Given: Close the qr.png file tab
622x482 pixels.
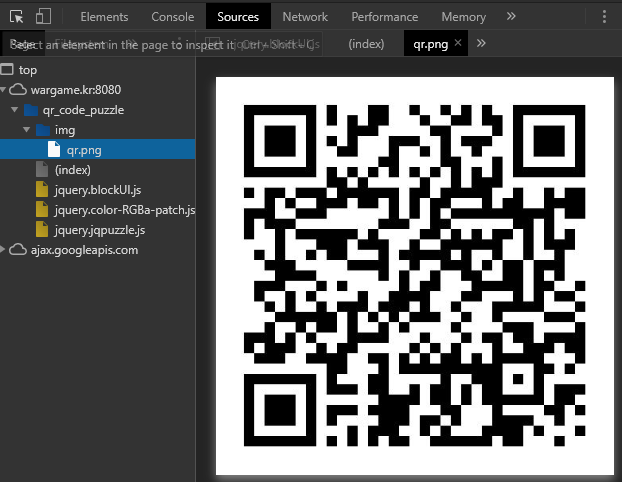Looking at the screenshot, I should click(x=458, y=42).
